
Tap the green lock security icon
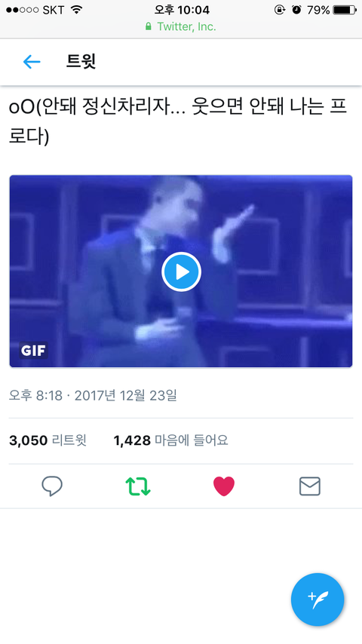click(x=149, y=26)
